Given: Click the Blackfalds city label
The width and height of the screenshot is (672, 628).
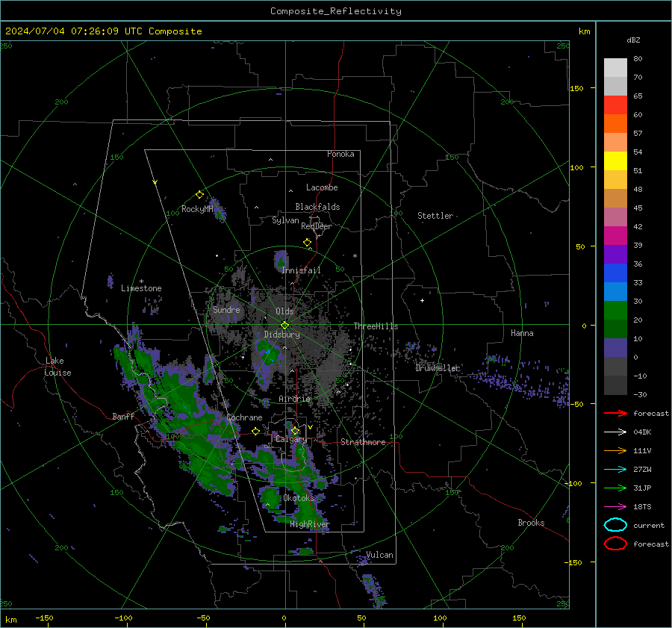Looking at the screenshot, I should click(317, 207).
